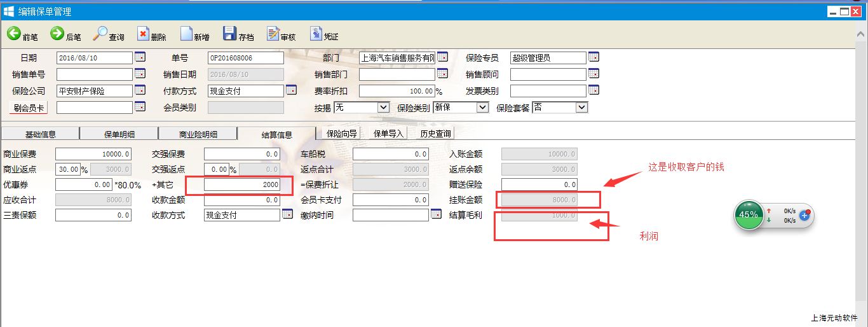Click the 后笔 next record icon
The image size is (868, 327).
(x=57, y=34)
